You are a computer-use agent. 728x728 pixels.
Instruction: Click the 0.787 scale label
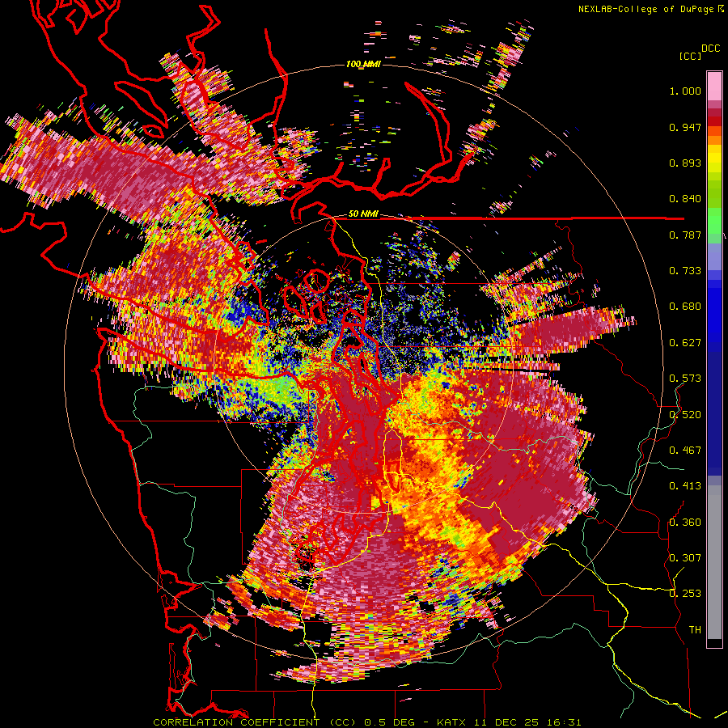685,235
